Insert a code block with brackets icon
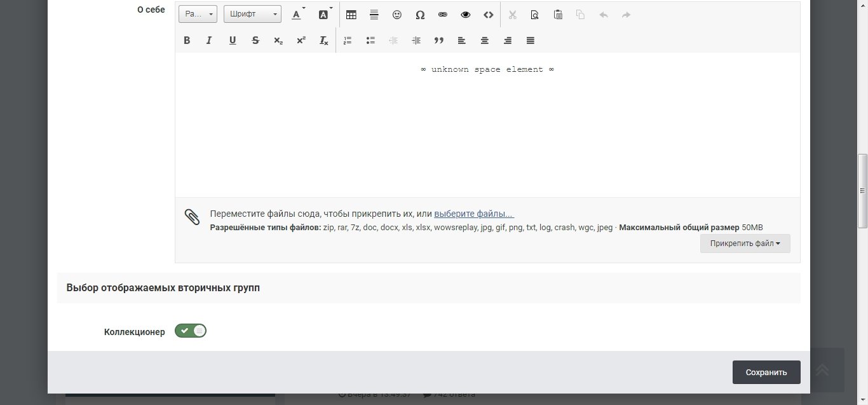This screenshot has height=405, width=868. point(489,15)
